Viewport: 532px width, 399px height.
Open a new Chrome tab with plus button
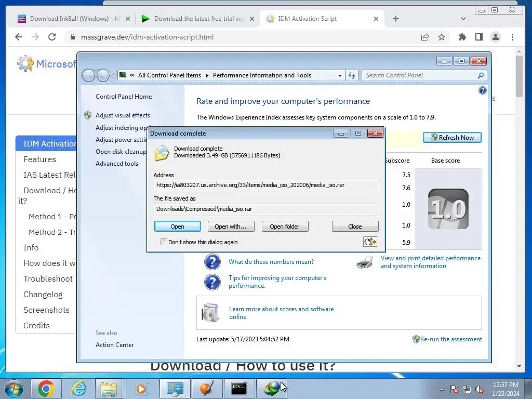coord(395,19)
